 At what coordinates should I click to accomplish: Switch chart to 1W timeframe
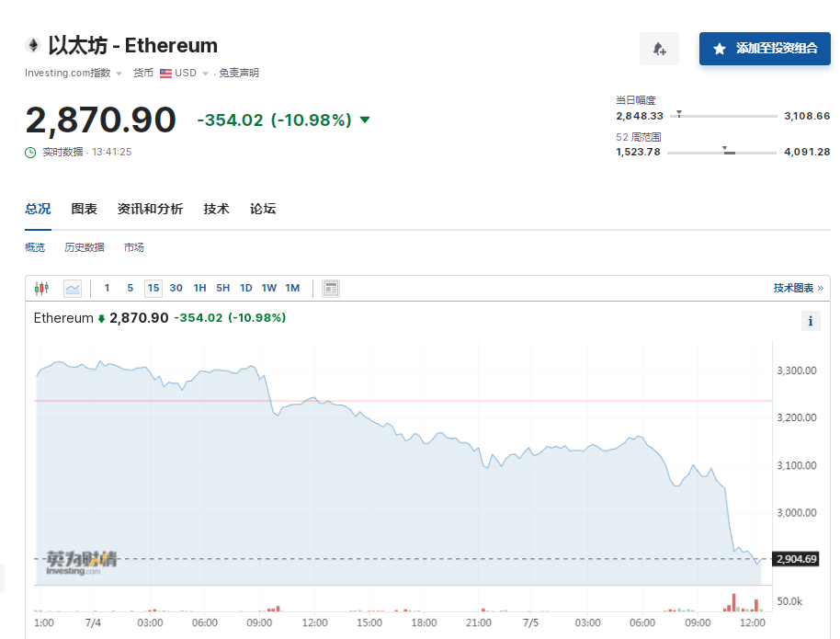[x=268, y=287]
